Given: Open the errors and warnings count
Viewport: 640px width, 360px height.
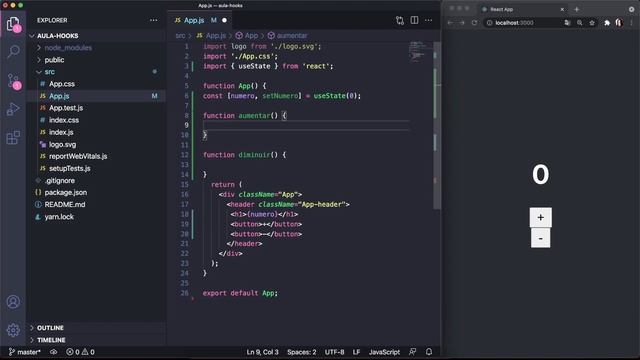Looking at the screenshot, I should coord(80,352).
